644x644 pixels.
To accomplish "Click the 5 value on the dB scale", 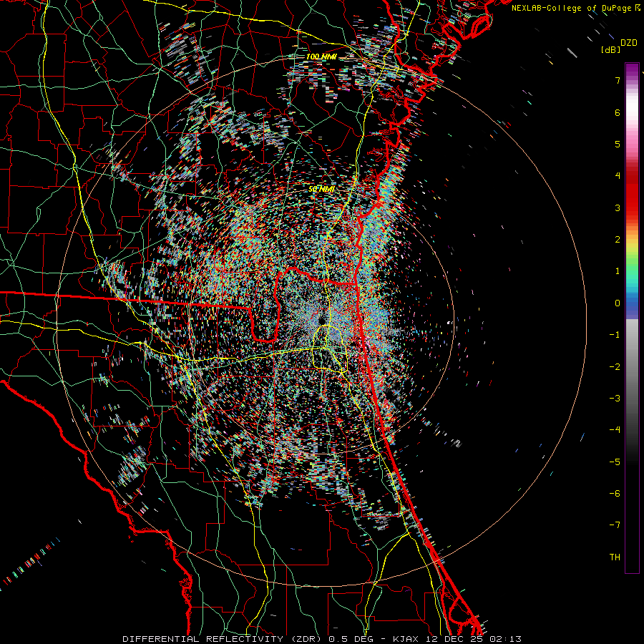I will (x=618, y=144).
